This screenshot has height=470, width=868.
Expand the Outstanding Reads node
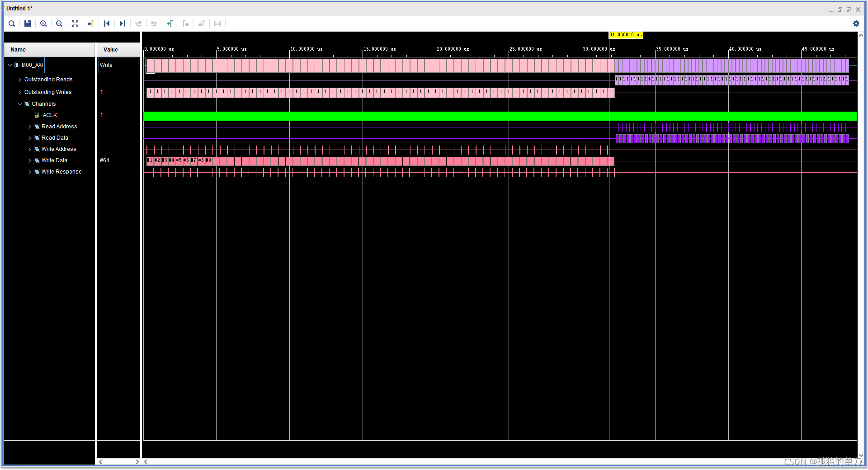[20, 79]
